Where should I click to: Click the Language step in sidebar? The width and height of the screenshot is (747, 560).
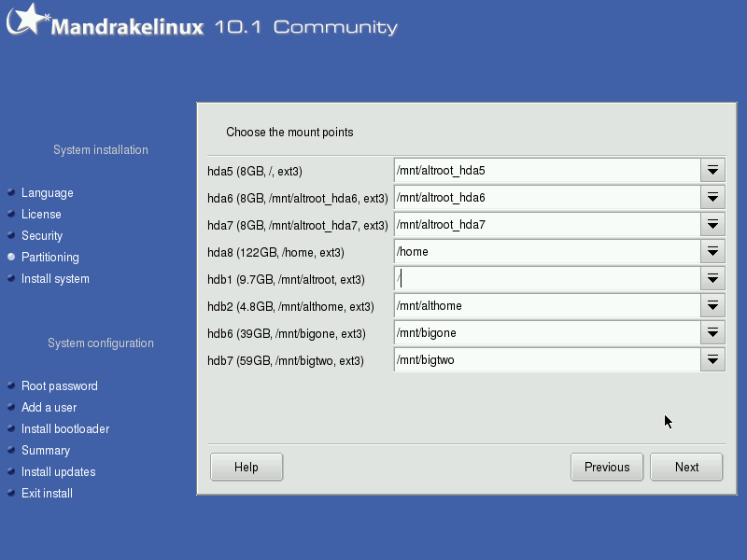48,193
